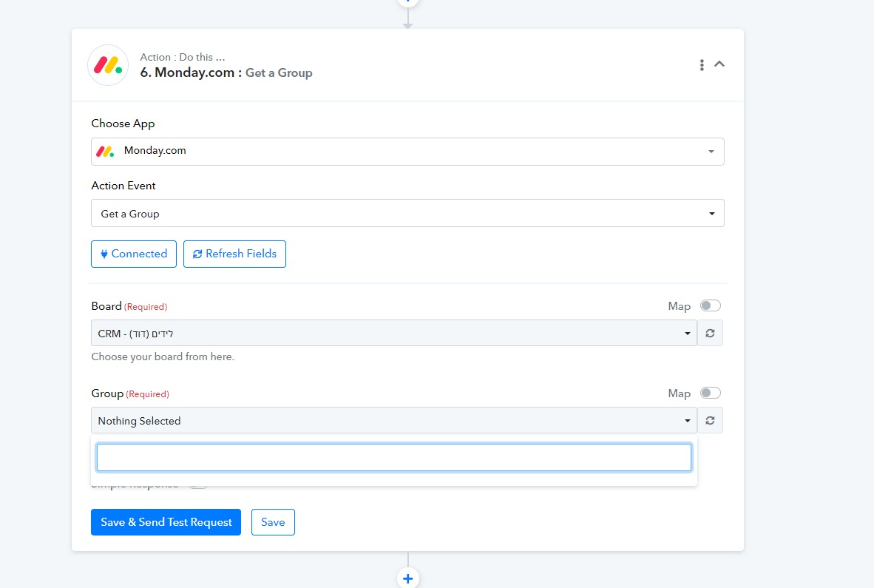Image resolution: width=874 pixels, height=588 pixels.
Task: Refresh the Board field list icon
Action: click(710, 333)
